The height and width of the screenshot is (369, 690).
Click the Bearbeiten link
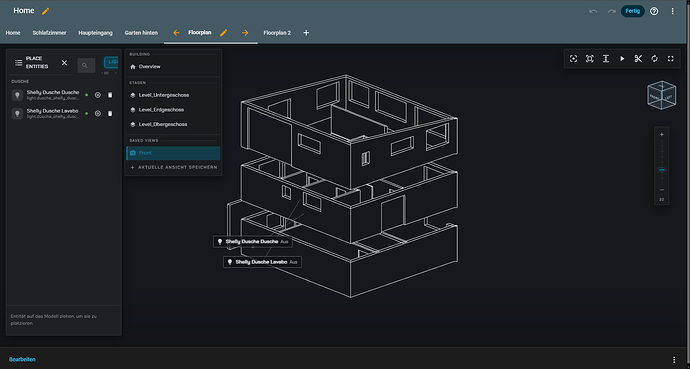coord(22,359)
